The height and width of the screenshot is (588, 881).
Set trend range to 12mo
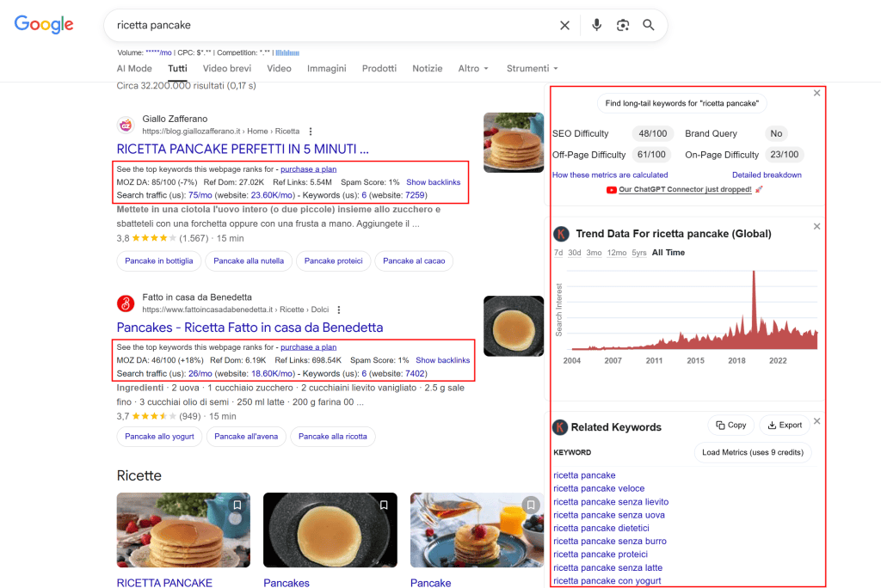[617, 253]
